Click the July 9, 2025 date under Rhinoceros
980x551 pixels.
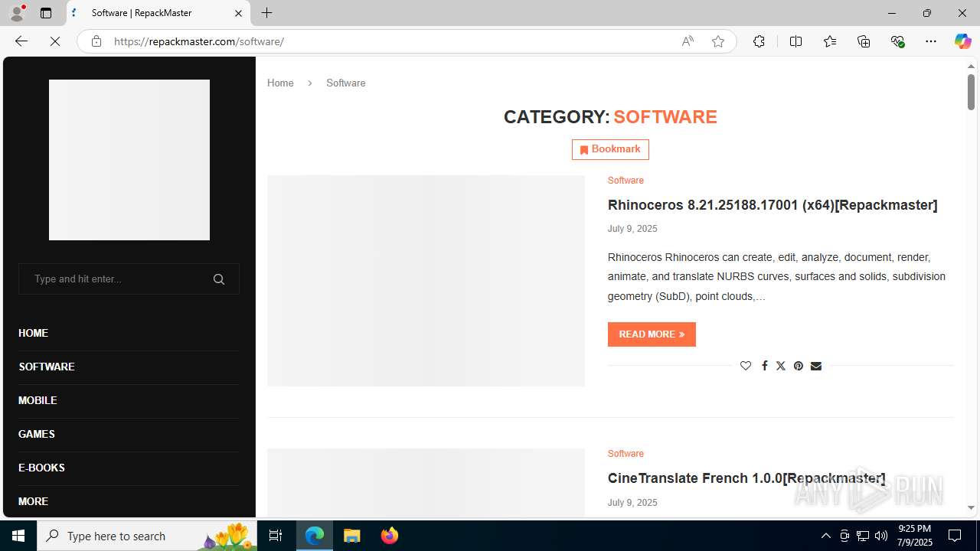click(632, 229)
